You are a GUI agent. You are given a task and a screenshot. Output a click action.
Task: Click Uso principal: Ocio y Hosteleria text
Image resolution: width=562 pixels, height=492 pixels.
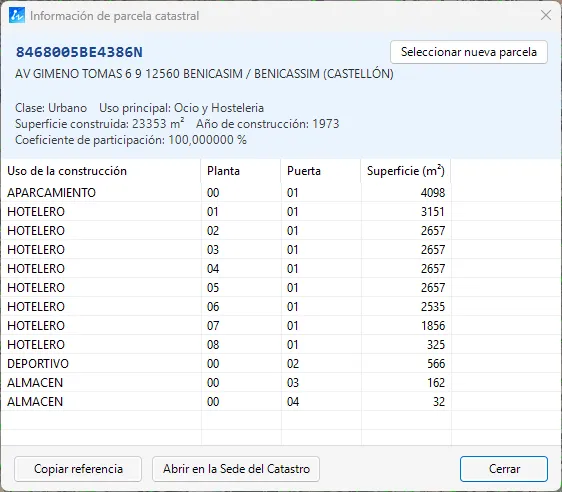[x=181, y=108]
